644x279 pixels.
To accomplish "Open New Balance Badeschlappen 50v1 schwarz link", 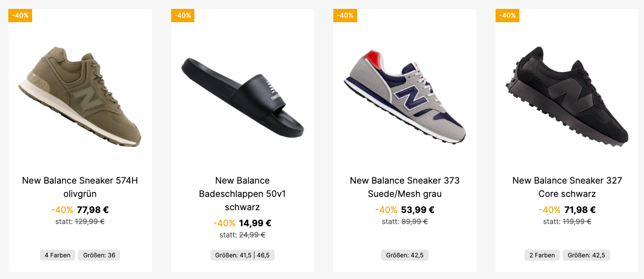I will pos(242,194).
